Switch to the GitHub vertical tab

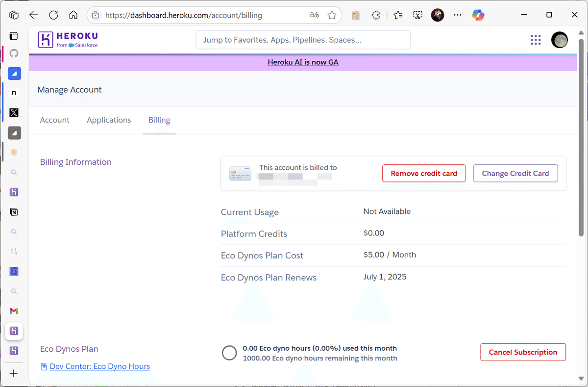click(x=14, y=53)
